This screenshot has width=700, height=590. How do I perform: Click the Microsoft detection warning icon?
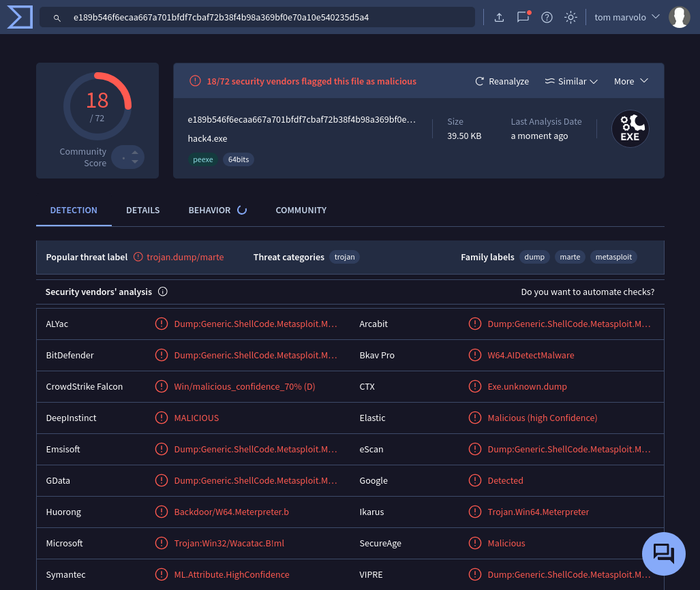(x=161, y=543)
